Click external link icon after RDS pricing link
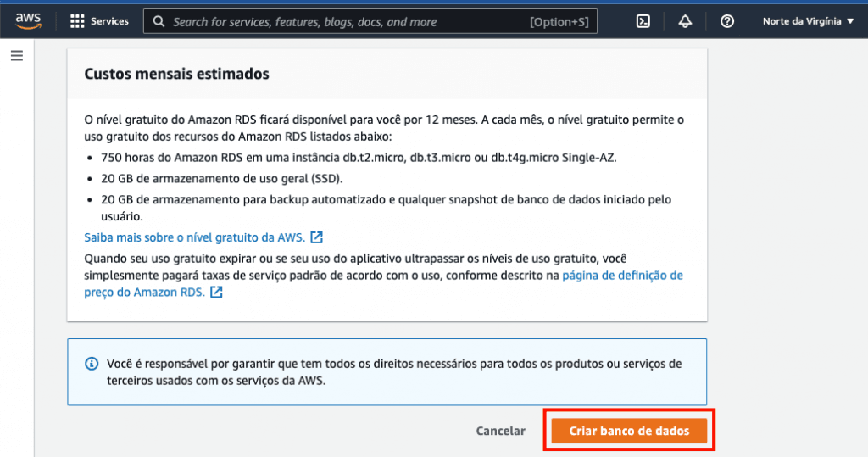 tap(216, 293)
